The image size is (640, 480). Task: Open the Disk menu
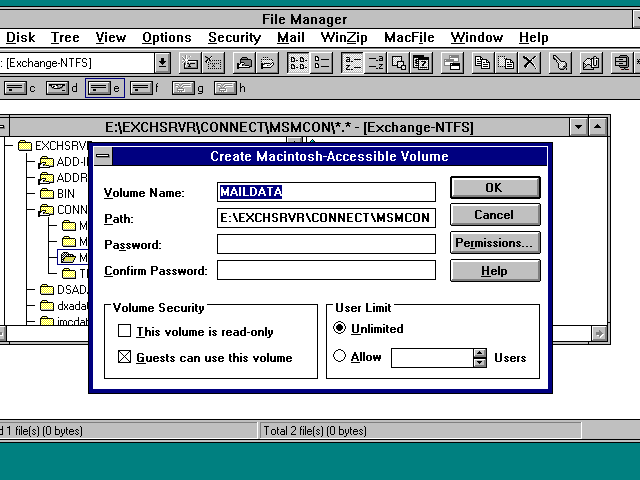pyautogui.click(x=20, y=38)
